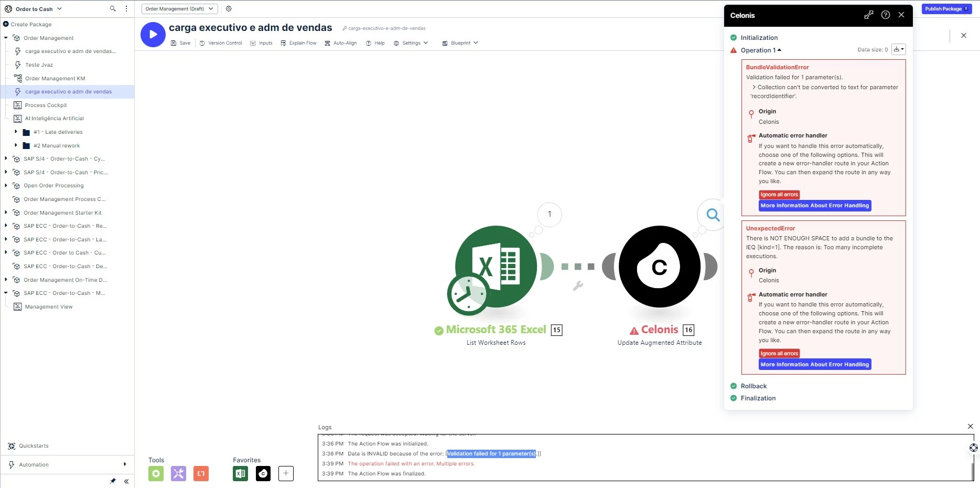Click the pin sidebar icon

113,481
